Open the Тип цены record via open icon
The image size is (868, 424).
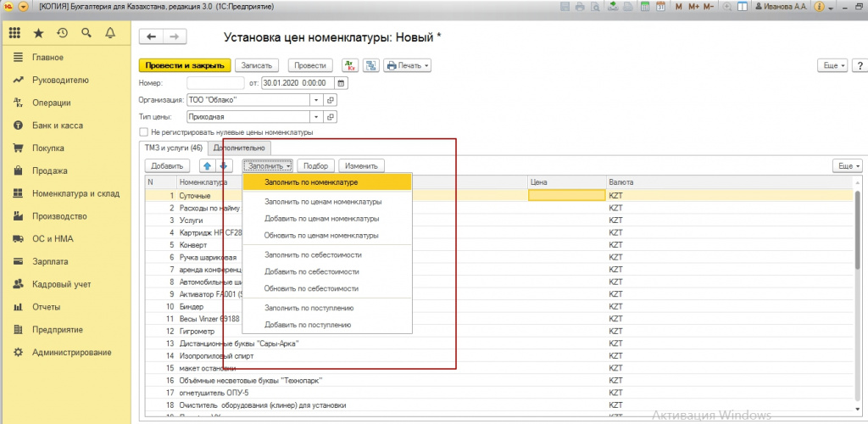pos(331,117)
